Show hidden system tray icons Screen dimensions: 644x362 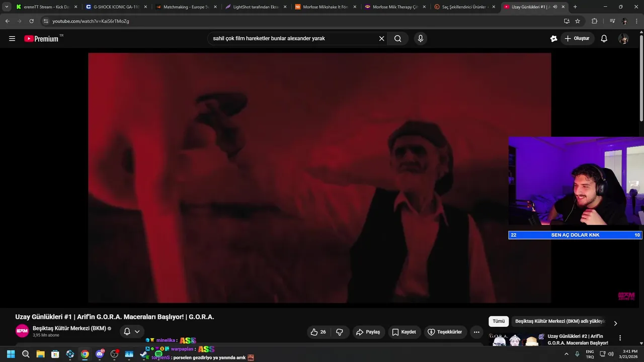click(566, 354)
